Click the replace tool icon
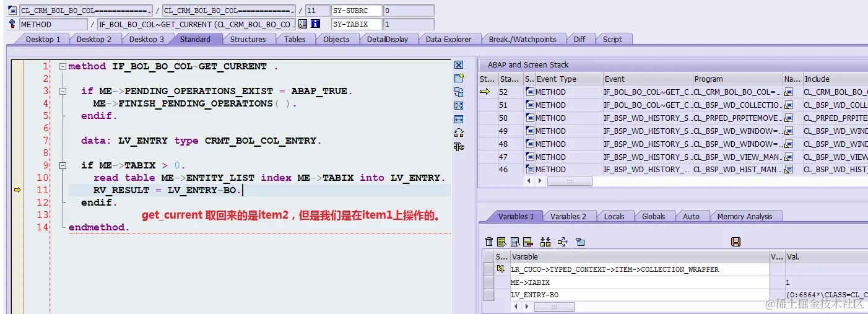 pos(459,92)
